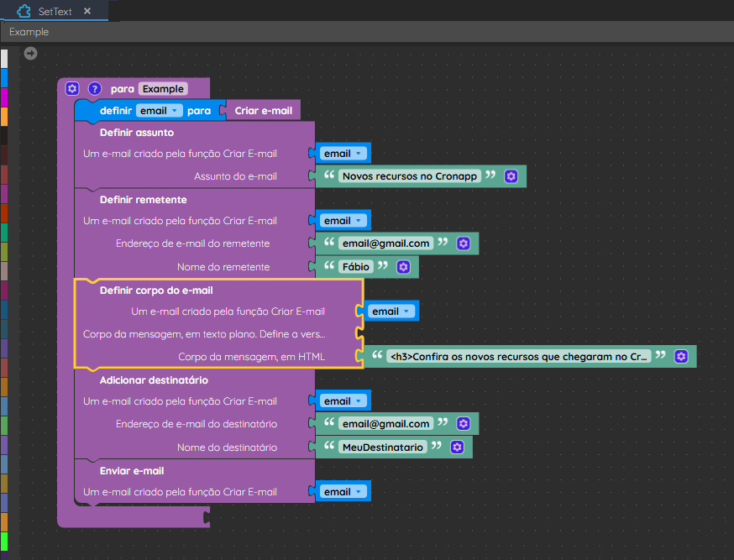The image size is (734, 560).
Task: Edit the MeuDestinatario text field
Action: 382,447
